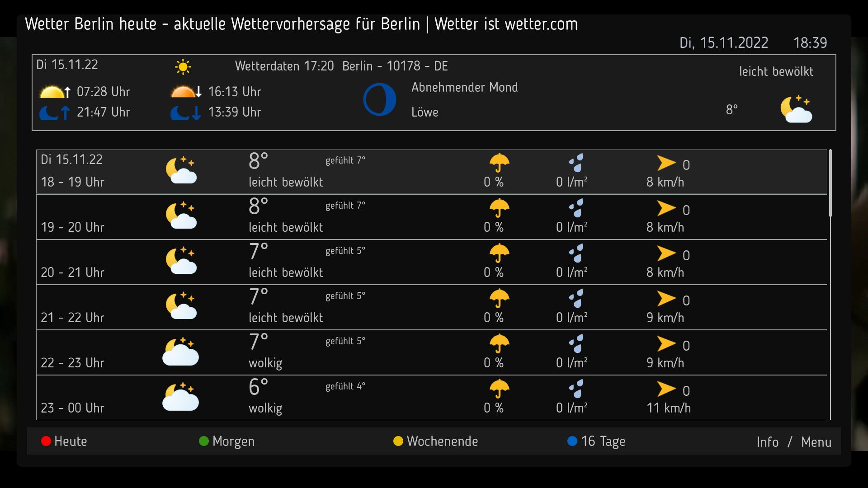Click the raindrop icon in 21 - 22 Uhr row

(576, 298)
